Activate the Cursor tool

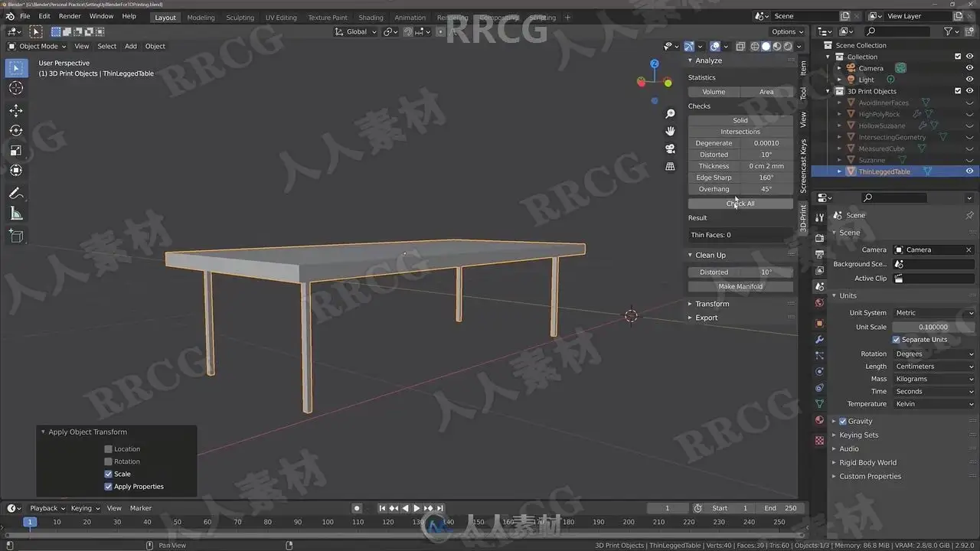tap(16, 88)
